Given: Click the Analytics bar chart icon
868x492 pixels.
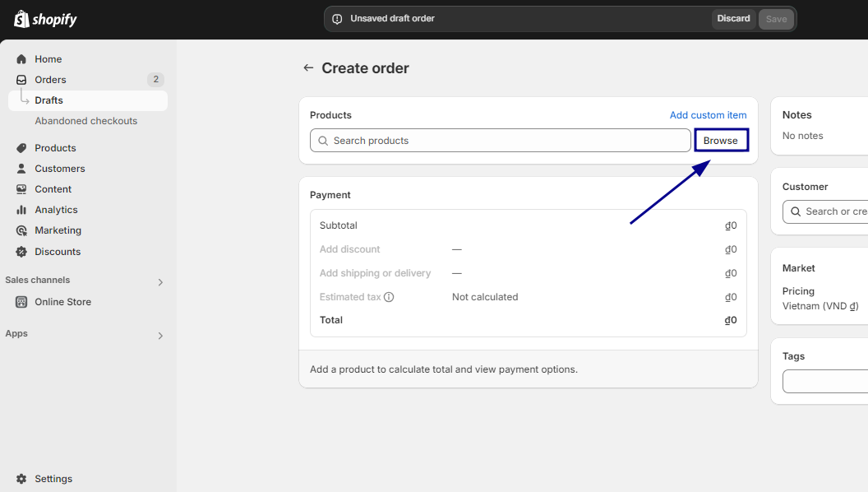Looking at the screenshot, I should tap(21, 210).
